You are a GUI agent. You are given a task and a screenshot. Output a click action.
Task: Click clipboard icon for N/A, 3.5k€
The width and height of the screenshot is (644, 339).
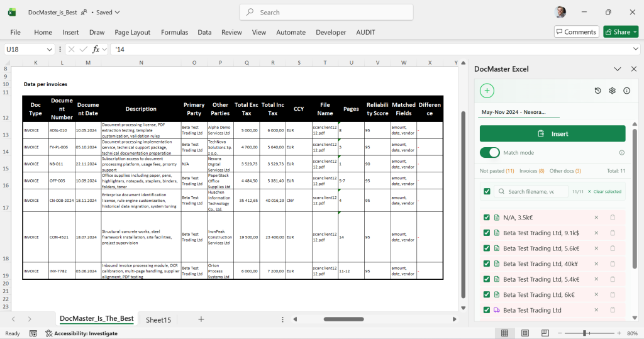pos(613,218)
